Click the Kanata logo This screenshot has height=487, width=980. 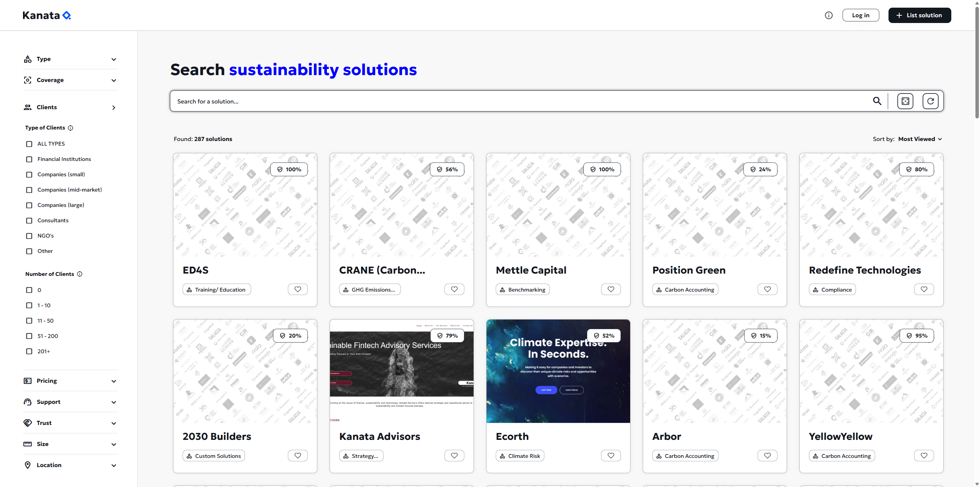pos(47,15)
